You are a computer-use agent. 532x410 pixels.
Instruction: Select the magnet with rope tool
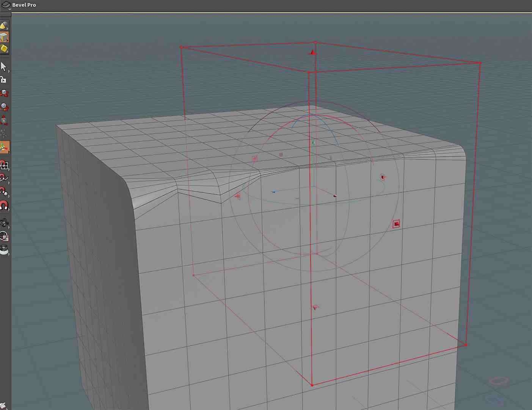5,178
